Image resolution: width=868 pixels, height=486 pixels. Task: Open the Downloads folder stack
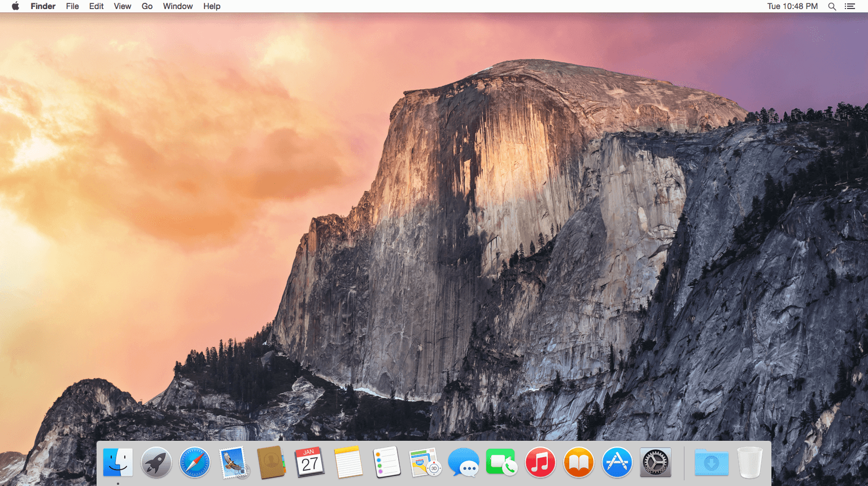coord(712,462)
